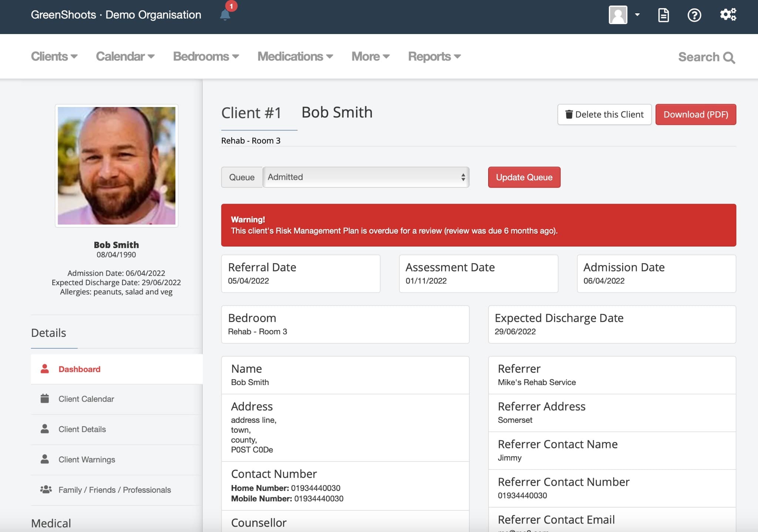758x532 pixels.
Task: Select the Dashboard person icon in sidebar
Action: click(x=44, y=369)
